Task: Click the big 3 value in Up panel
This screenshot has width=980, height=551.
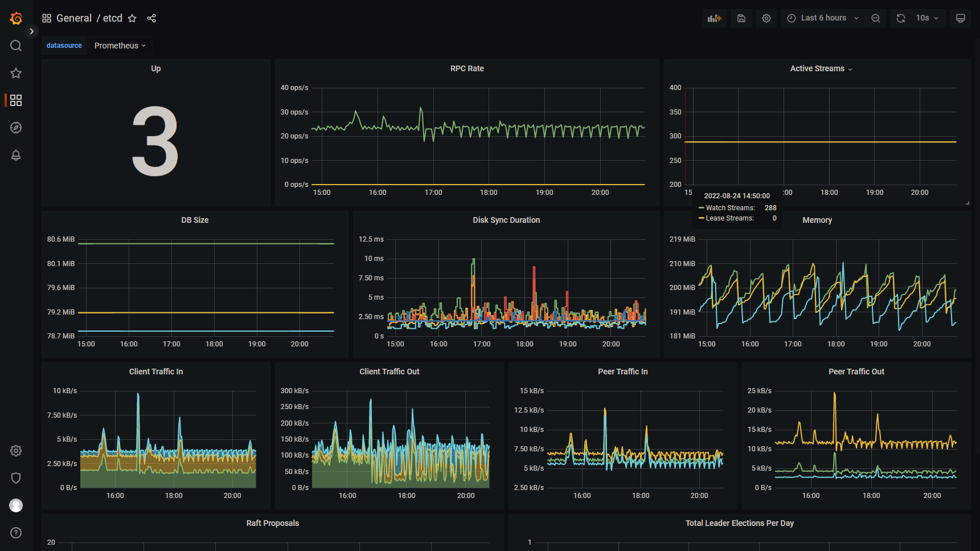Action: (155, 141)
